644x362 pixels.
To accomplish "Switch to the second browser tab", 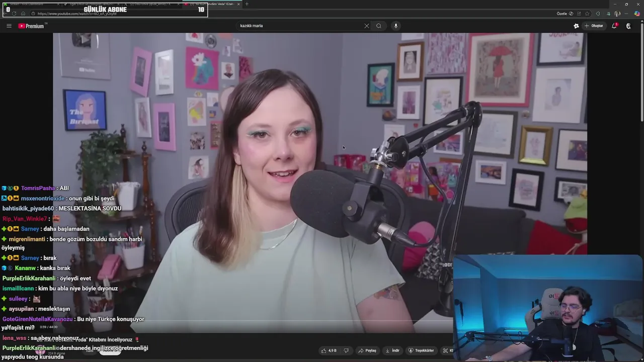I will pos(92,4).
